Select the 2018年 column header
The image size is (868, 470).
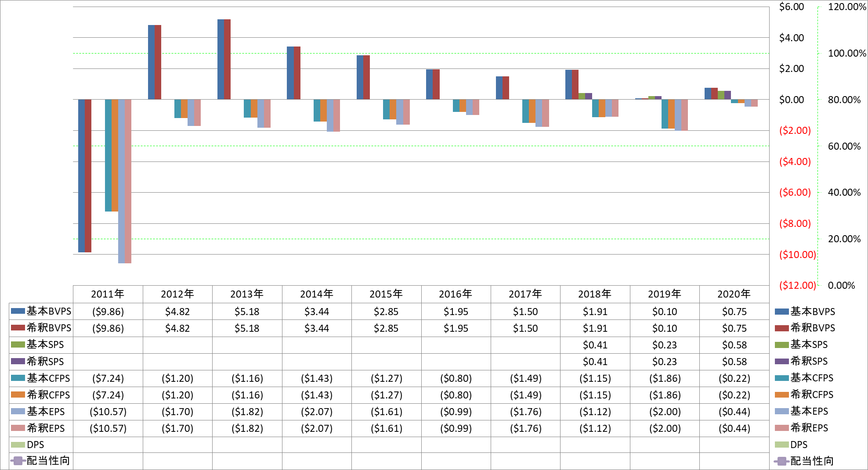click(x=595, y=294)
